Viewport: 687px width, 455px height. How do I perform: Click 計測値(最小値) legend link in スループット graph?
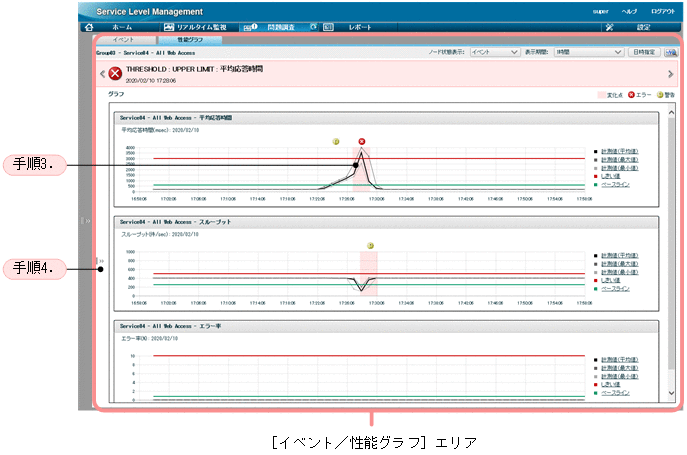coord(620,272)
